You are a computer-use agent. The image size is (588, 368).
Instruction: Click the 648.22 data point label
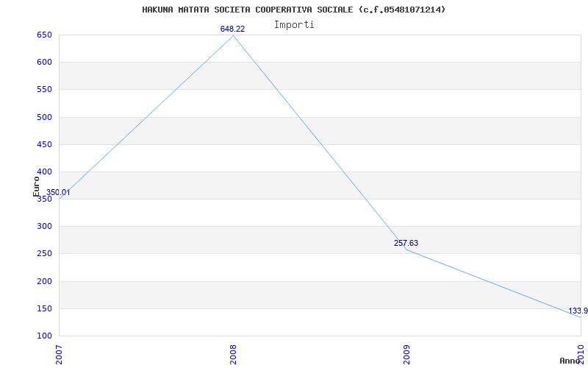tap(232, 29)
